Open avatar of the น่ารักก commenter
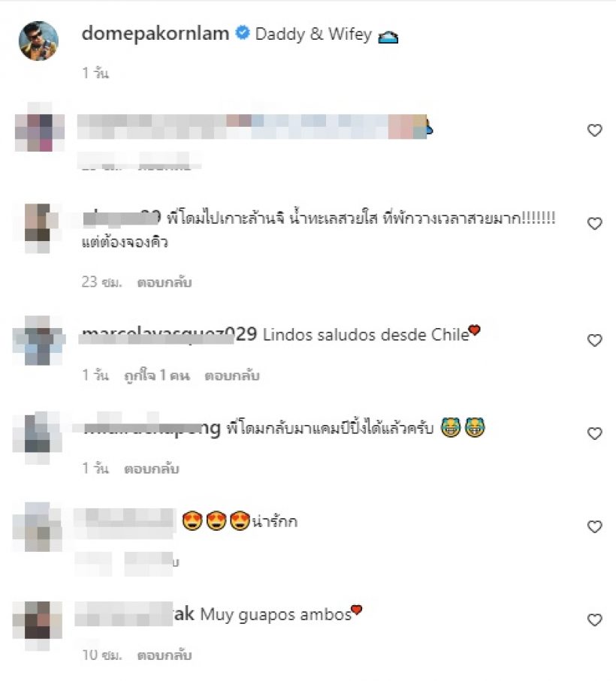Viewport: 616px width, 681px height. pyautogui.click(x=38, y=527)
